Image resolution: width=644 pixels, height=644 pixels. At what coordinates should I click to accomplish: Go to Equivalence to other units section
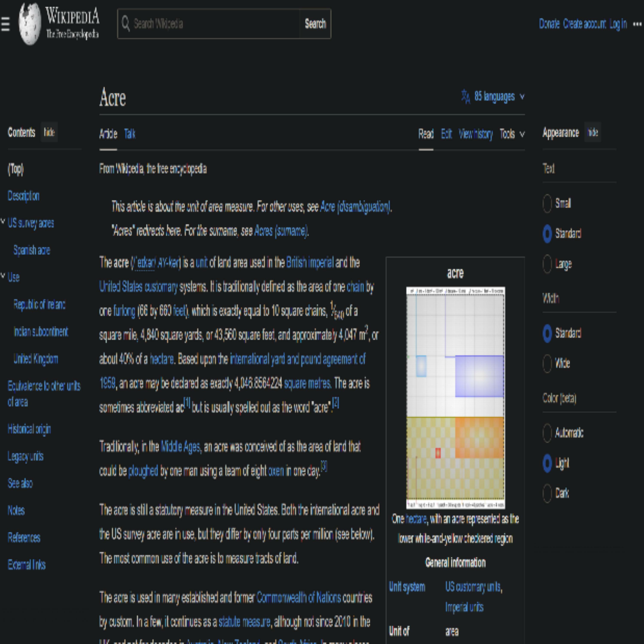(44, 394)
